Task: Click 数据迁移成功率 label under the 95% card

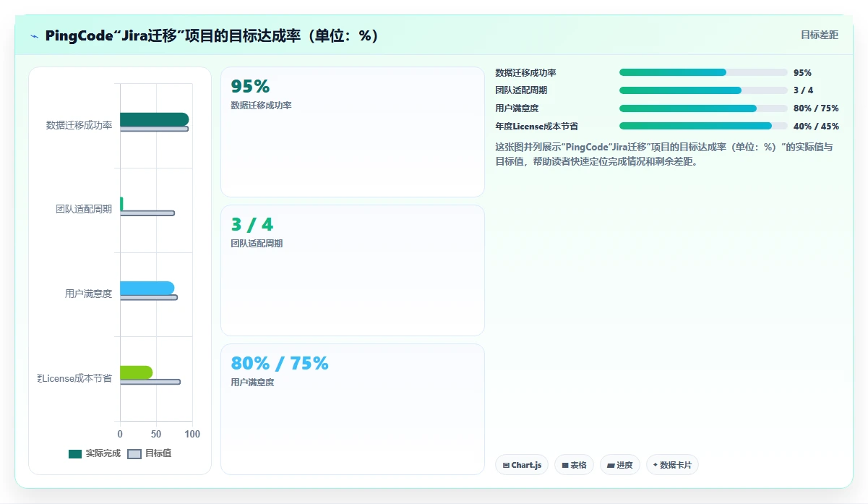Action: coord(261,106)
